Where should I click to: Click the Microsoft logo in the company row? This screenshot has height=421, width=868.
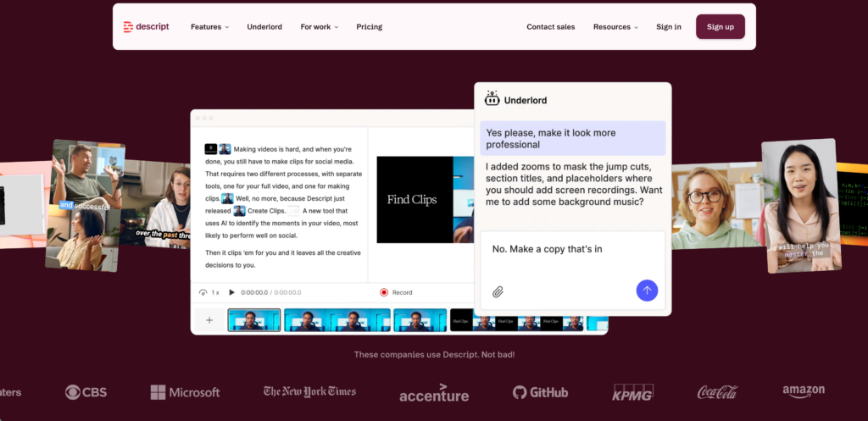tap(185, 392)
